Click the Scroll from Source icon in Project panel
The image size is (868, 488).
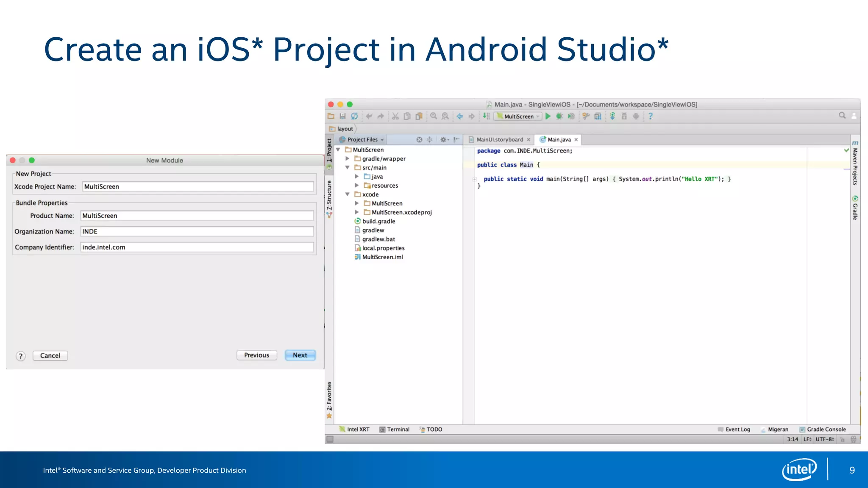[x=419, y=139]
